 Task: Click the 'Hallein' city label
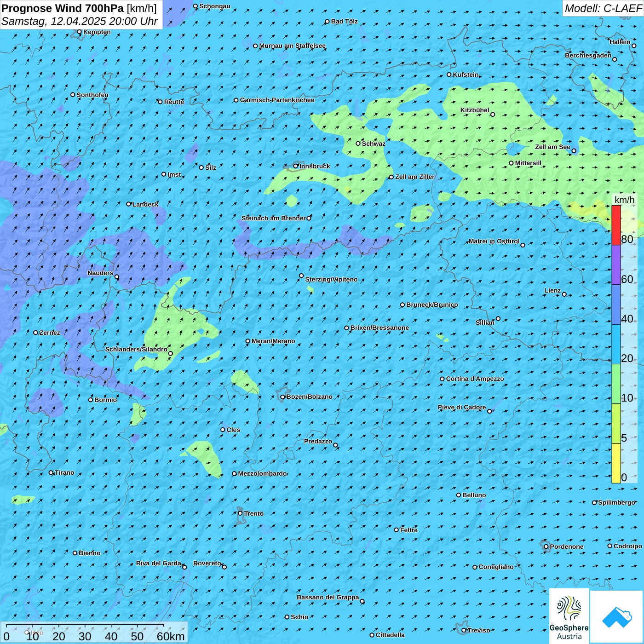(620, 42)
